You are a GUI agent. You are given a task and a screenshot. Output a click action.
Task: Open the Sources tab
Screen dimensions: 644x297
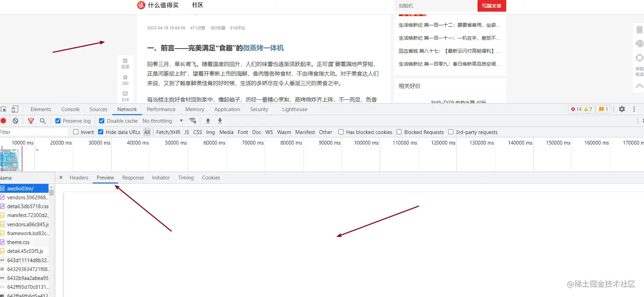pos(98,109)
